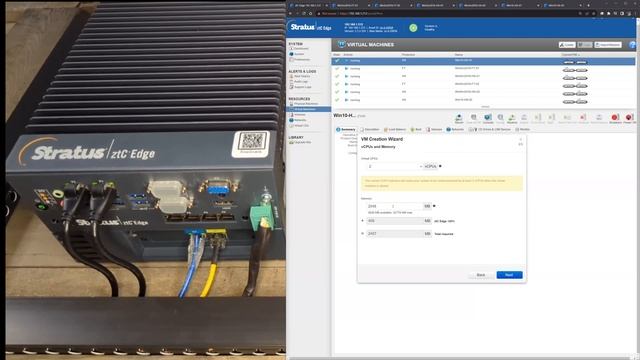The width and height of the screenshot is (640, 360).
Task: Close the VM Creation Wizard dialog
Action: tap(520, 140)
